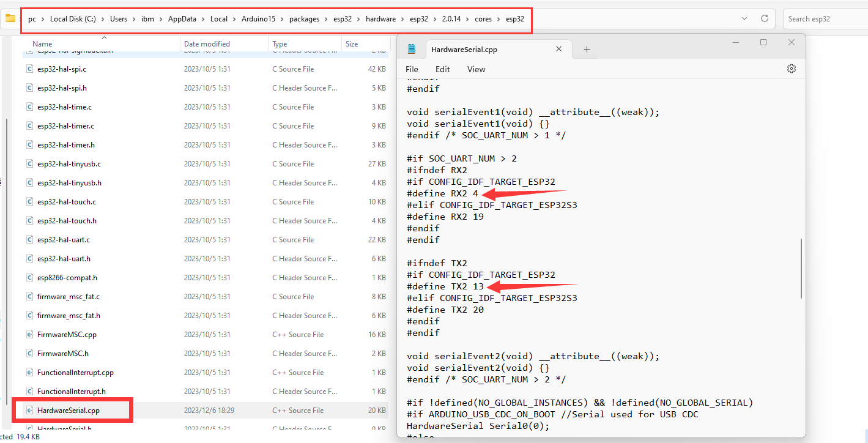Viewport: 868px width, 443px height.
Task: Open the File menu in Notepad
Action: tap(412, 69)
